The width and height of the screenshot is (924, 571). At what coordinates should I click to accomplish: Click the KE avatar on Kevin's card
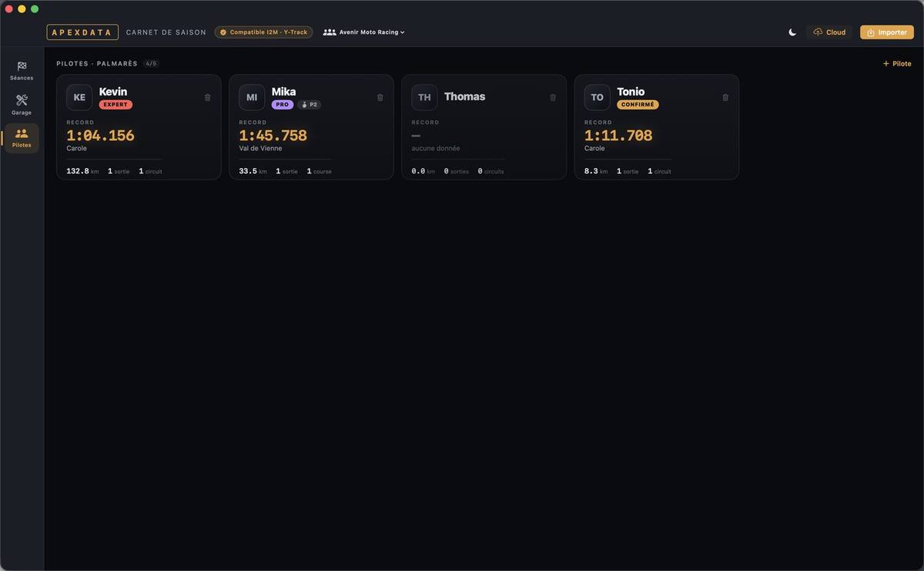[79, 97]
